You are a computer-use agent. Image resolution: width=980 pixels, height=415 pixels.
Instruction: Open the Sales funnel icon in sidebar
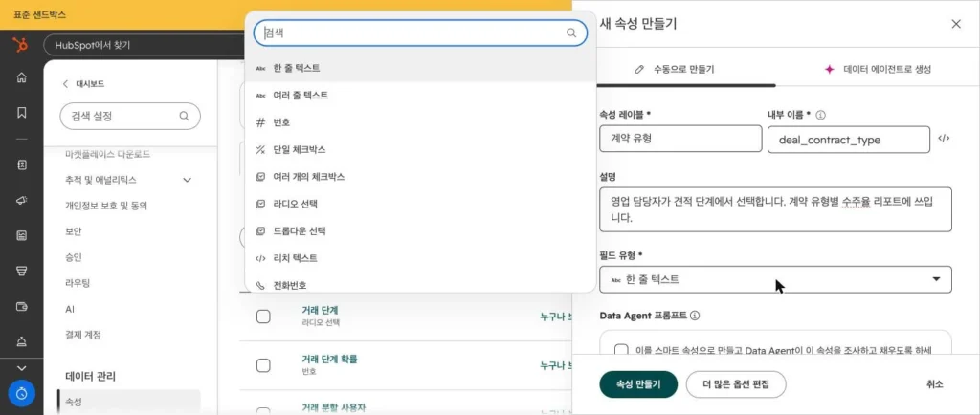click(x=21, y=271)
